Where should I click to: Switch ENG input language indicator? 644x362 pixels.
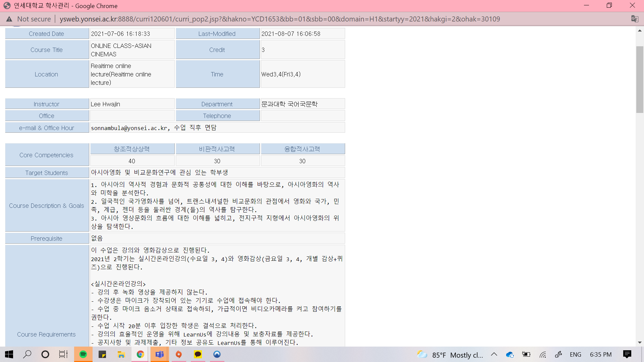(x=576, y=355)
